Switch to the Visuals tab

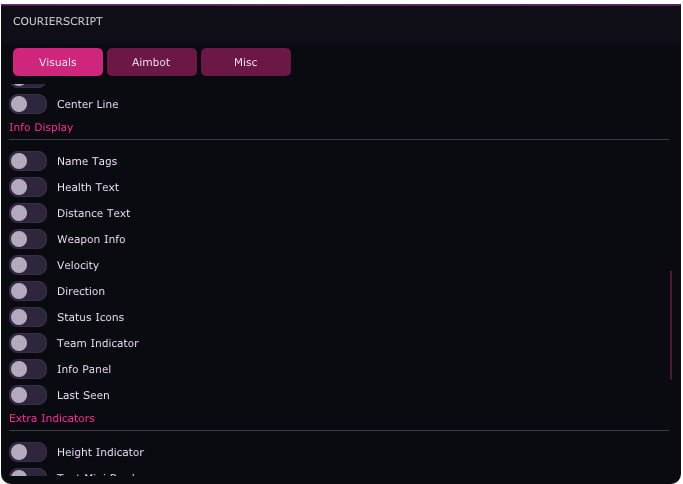(x=58, y=62)
